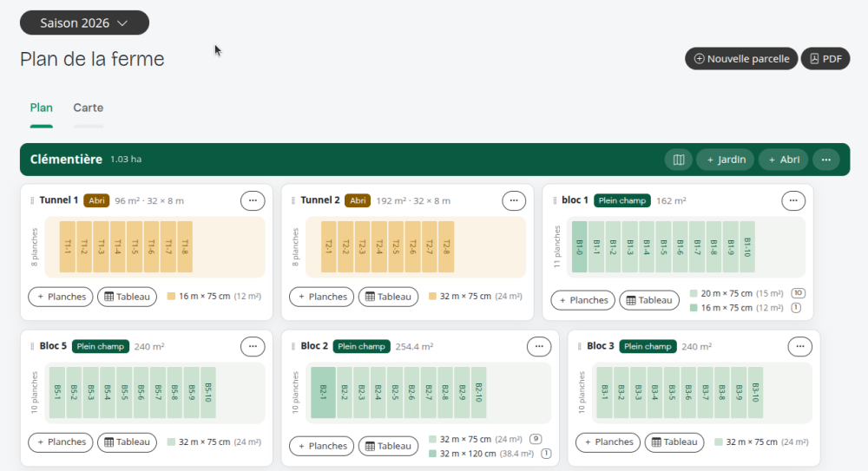
Task: Grab the Tunnel 2 drag handle
Action: (293, 200)
